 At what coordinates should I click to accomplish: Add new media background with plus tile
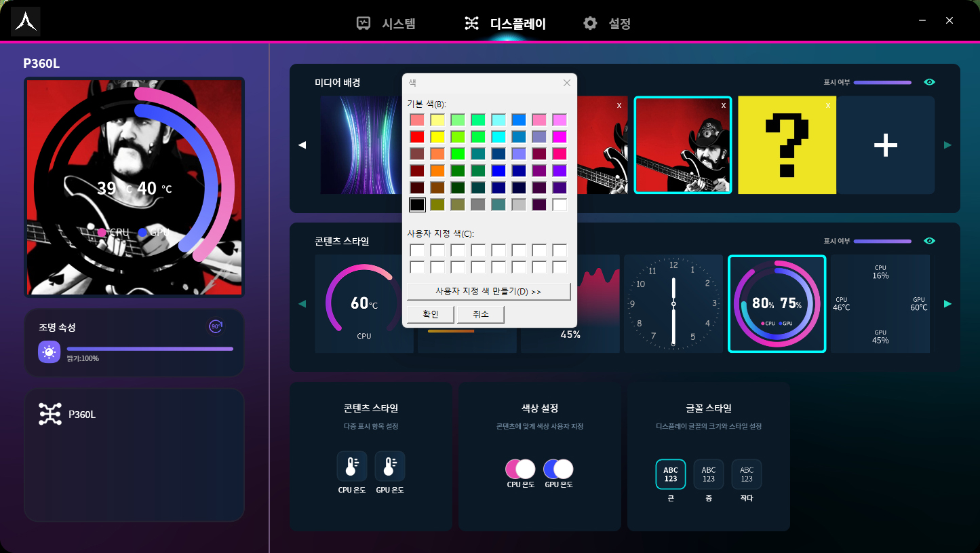coord(885,145)
